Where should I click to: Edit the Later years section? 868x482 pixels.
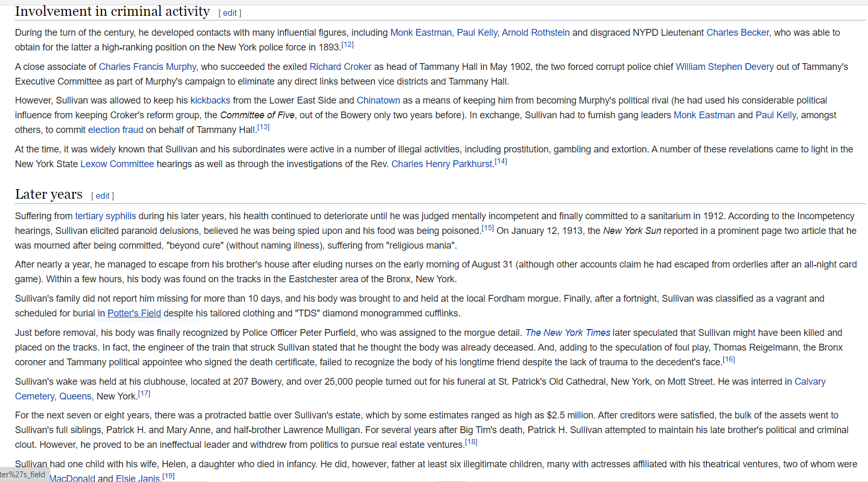103,196
